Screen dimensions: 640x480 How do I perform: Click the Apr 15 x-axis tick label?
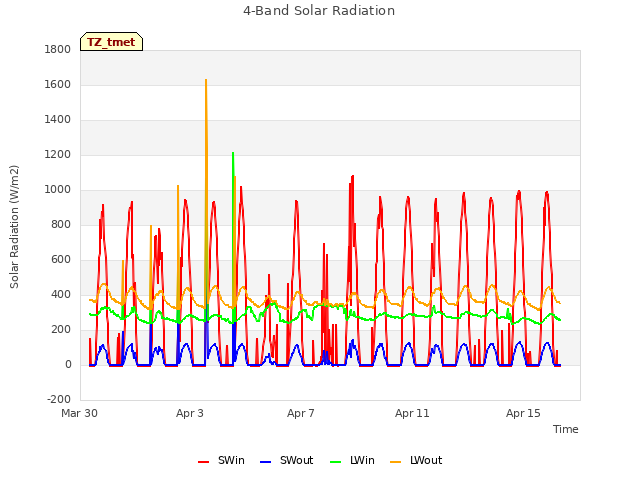tap(523, 413)
